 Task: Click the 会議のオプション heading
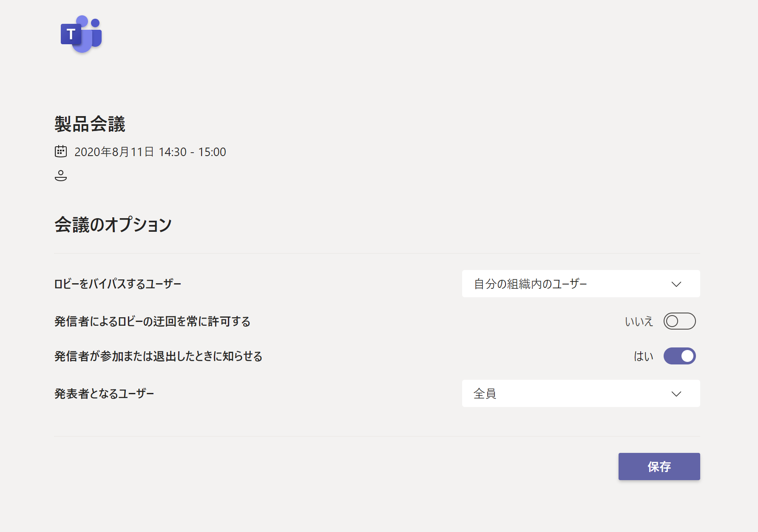click(x=113, y=225)
